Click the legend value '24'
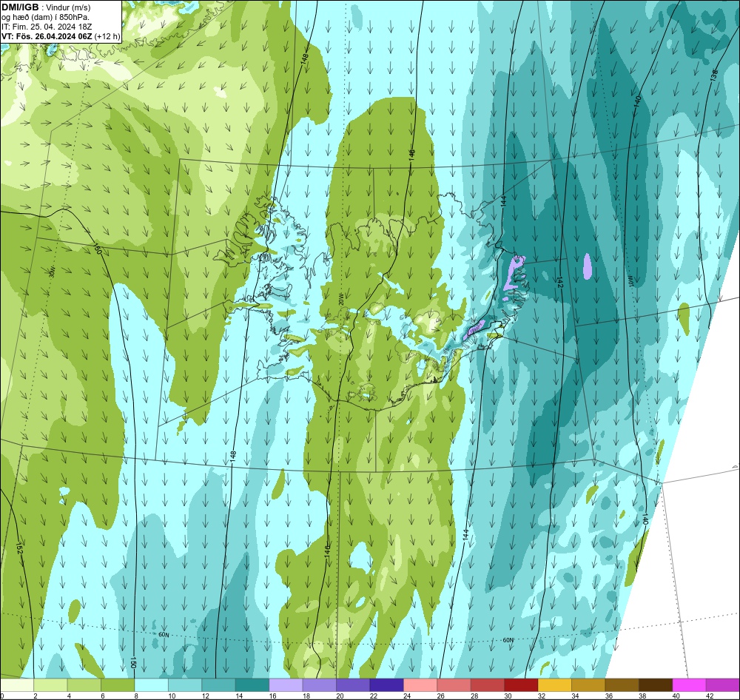740x700 pixels. tap(407, 696)
